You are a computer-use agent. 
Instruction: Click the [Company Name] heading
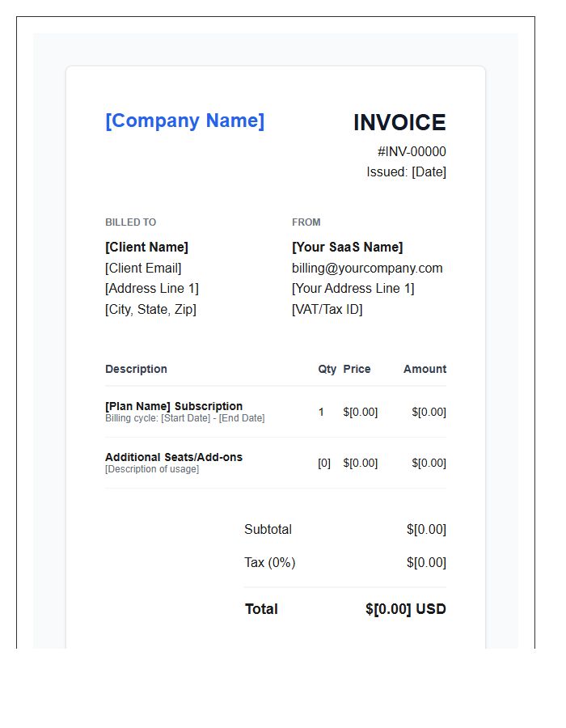184,121
